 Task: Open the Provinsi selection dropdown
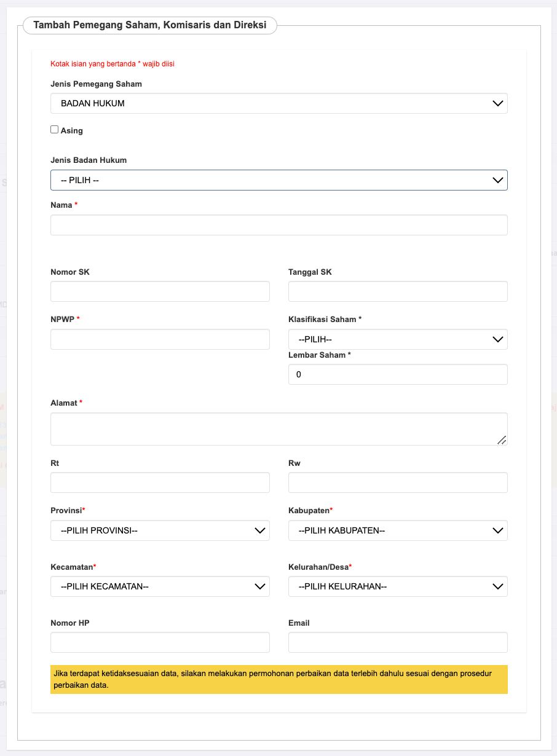pyautogui.click(x=160, y=530)
